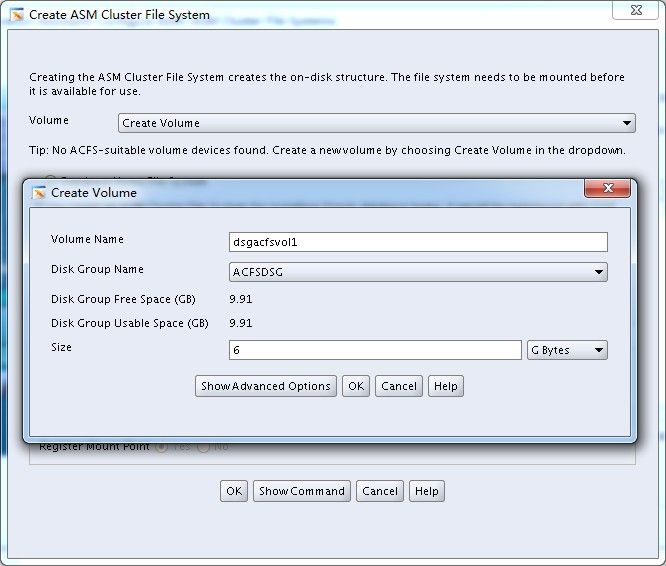Confirm Create Volume dialog with OK
Image resolution: width=666 pixels, height=566 pixels.
pyautogui.click(x=356, y=386)
